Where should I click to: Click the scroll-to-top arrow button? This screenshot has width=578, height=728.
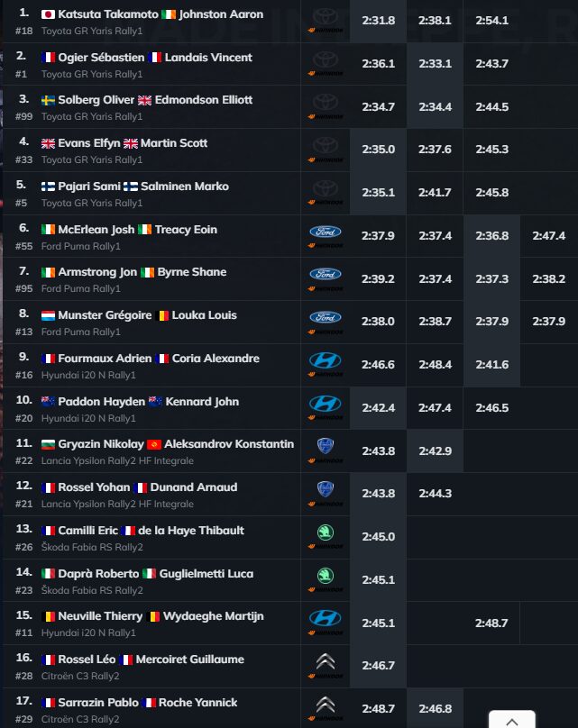click(511, 721)
